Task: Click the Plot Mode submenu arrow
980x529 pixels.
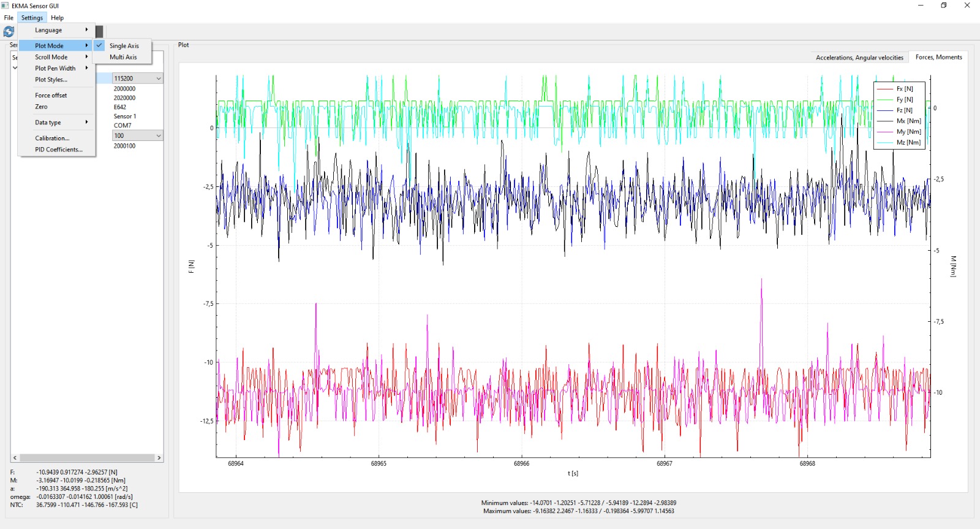Action: tap(86, 45)
